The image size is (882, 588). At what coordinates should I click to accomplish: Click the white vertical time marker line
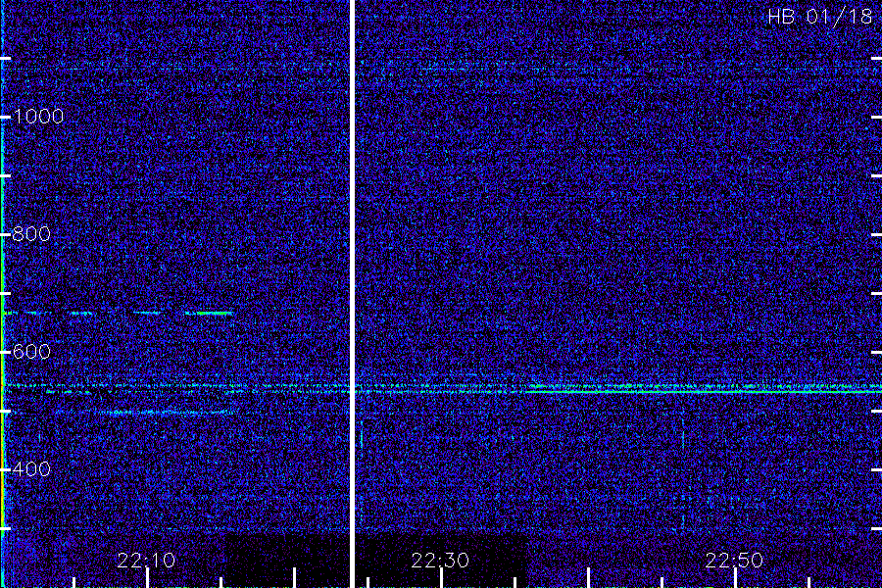(x=352, y=294)
